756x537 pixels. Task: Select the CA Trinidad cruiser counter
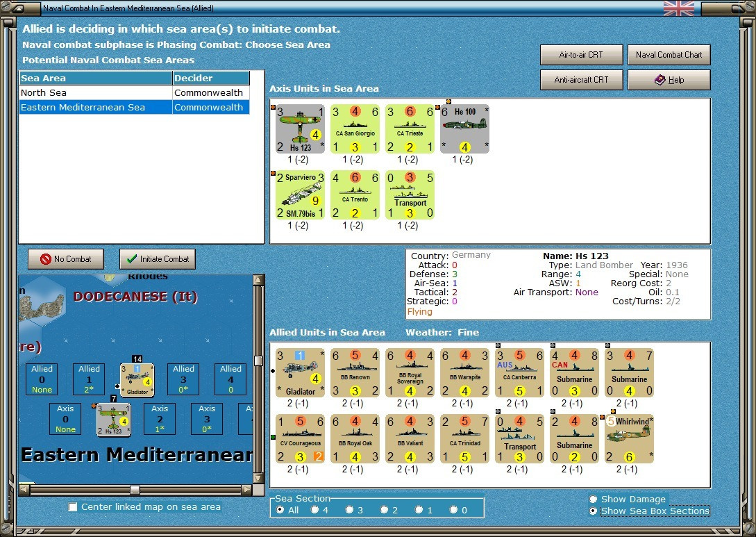tap(465, 439)
